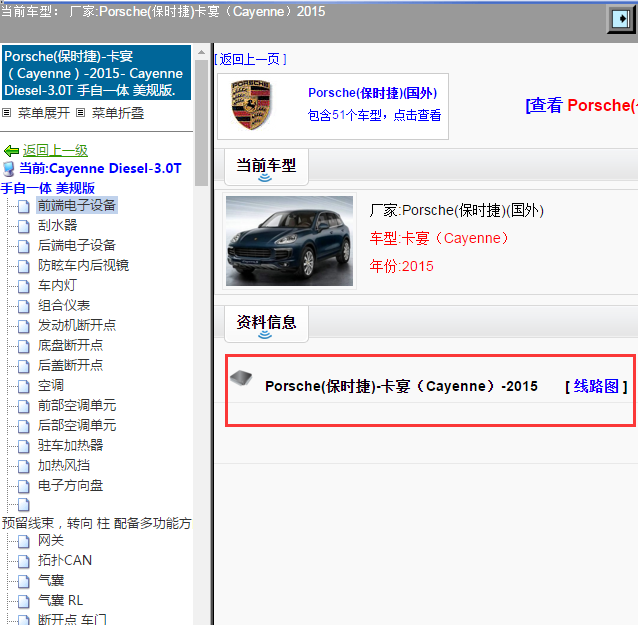Open 预留线束，转向柱 entry

click(x=96, y=523)
